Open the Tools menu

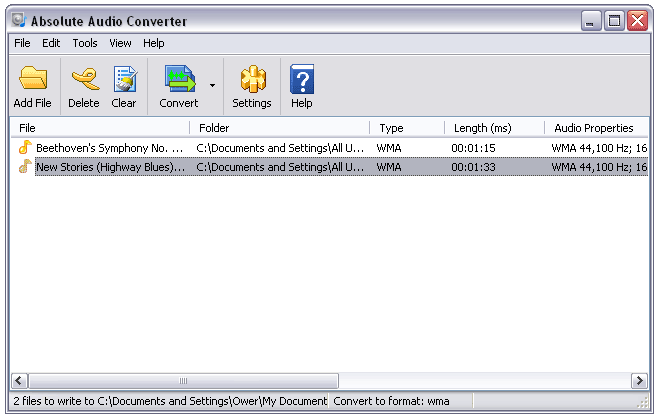coord(85,43)
